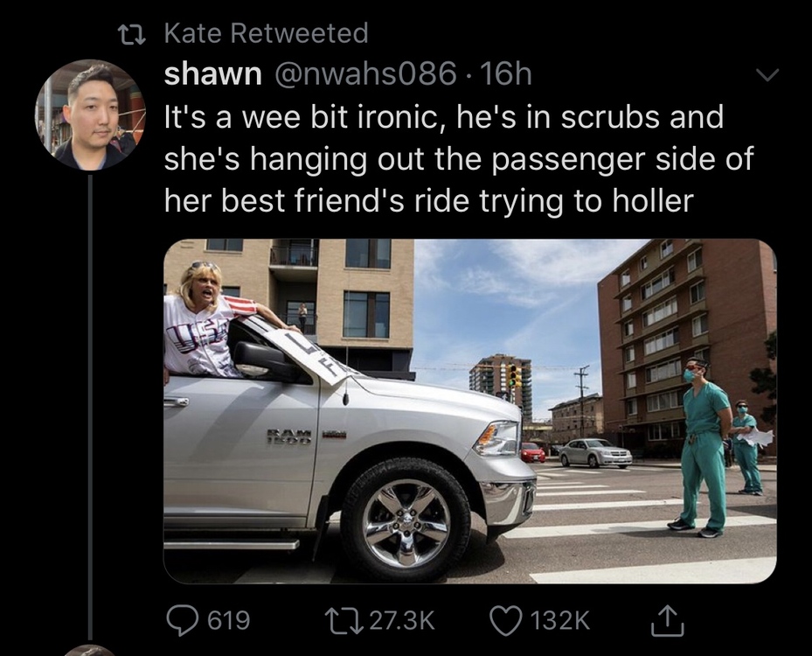Like the tweet with heart icon
This screenshot has height=656, width=812.
pyautogui.click(x=507, y=620)
